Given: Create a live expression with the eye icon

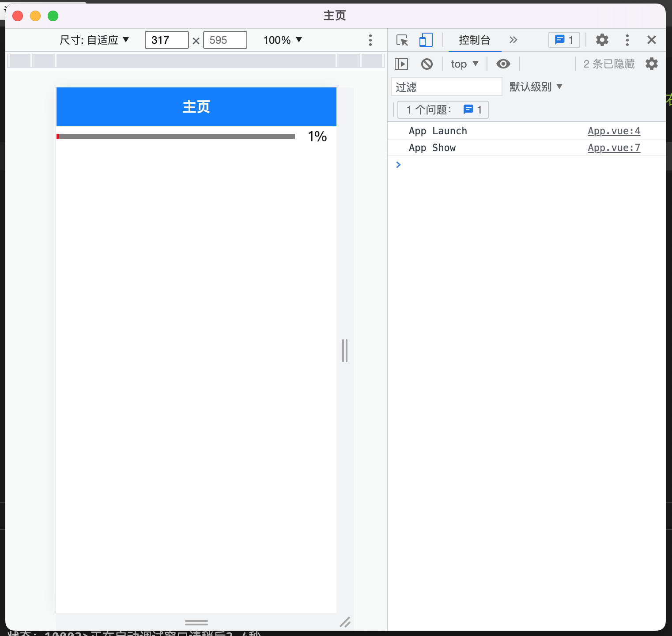Looking at the screenshot, I should [x=503, y=64].
